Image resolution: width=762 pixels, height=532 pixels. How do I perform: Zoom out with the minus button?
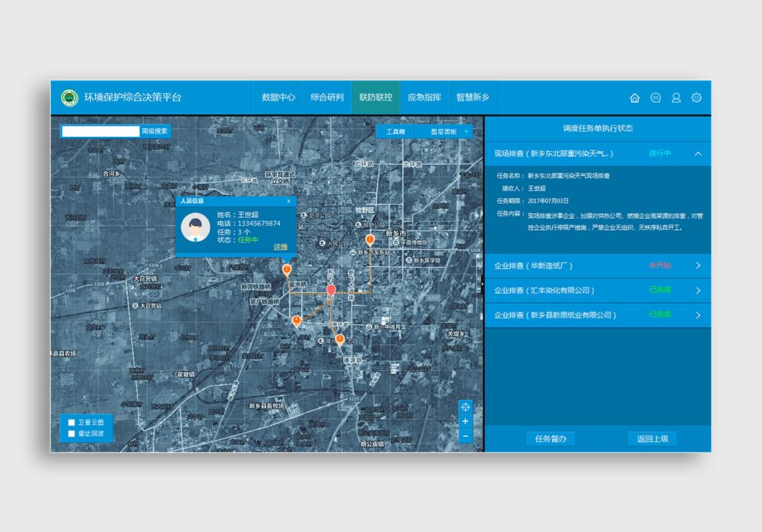(x=465, y=436)
